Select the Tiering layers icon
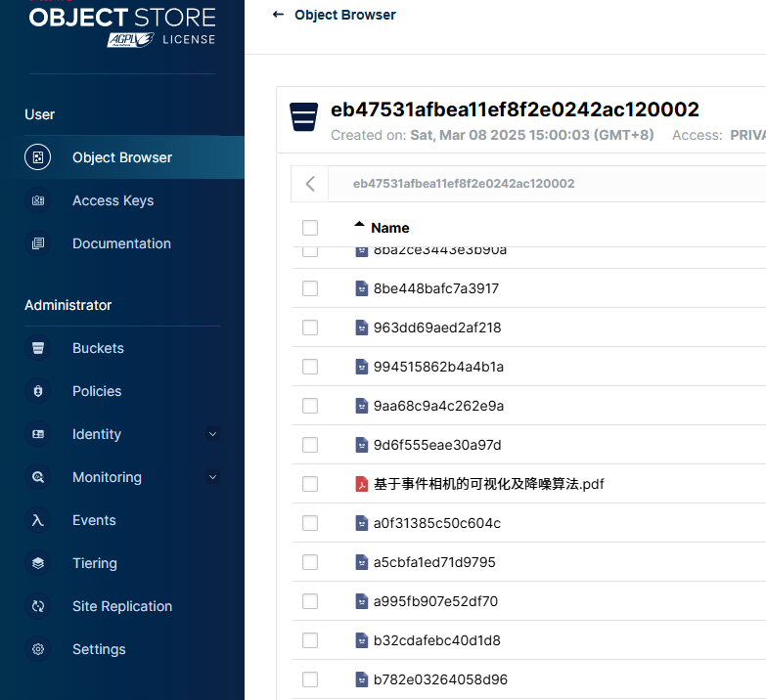This screenshot has height=700, width=766. (x=37, y=563)
